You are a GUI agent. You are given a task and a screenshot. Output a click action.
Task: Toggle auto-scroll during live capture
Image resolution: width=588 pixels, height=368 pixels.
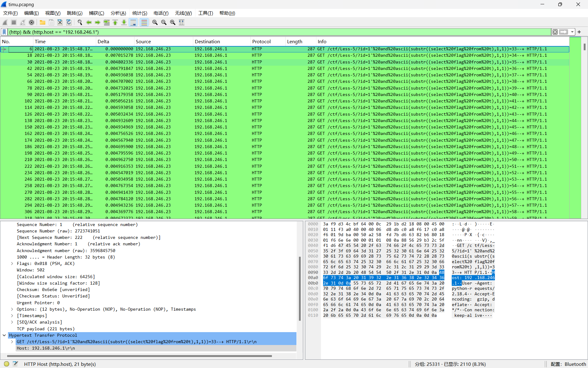pyautogui.click(x=133, y=22)
